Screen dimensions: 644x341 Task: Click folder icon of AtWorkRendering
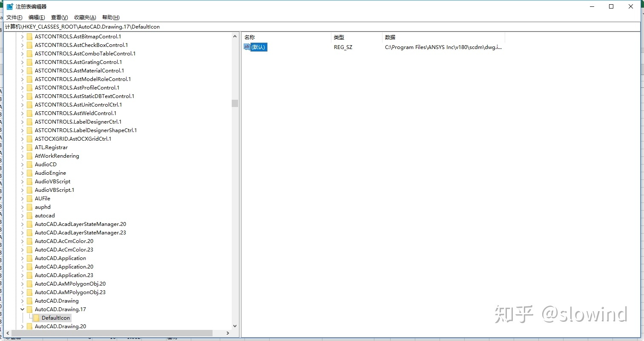[29, 156]
